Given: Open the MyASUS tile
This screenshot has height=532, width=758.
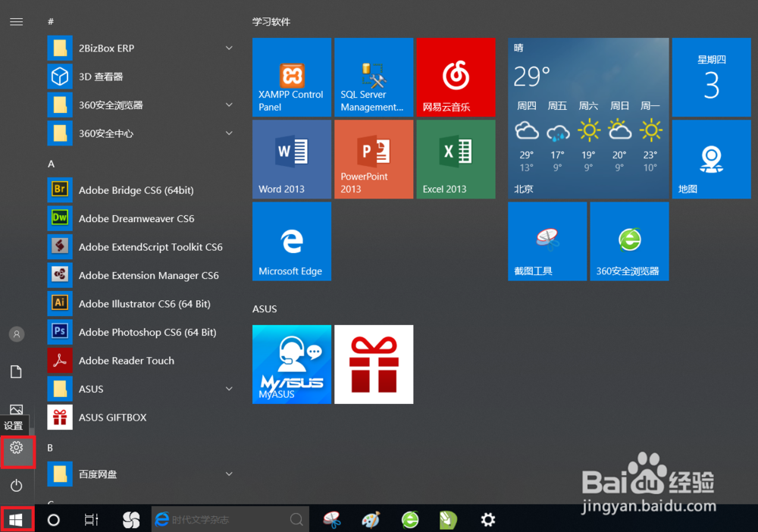Looking at the screenshot, I should [292, 365].
